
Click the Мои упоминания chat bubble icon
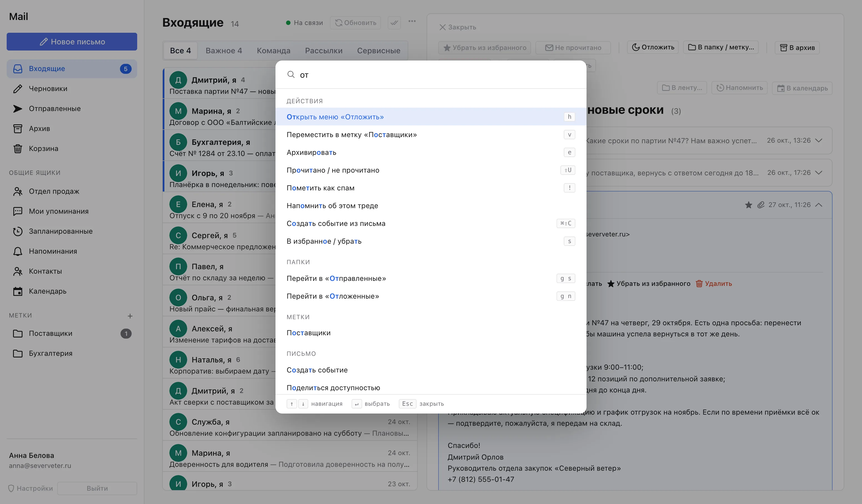[18, 211]
